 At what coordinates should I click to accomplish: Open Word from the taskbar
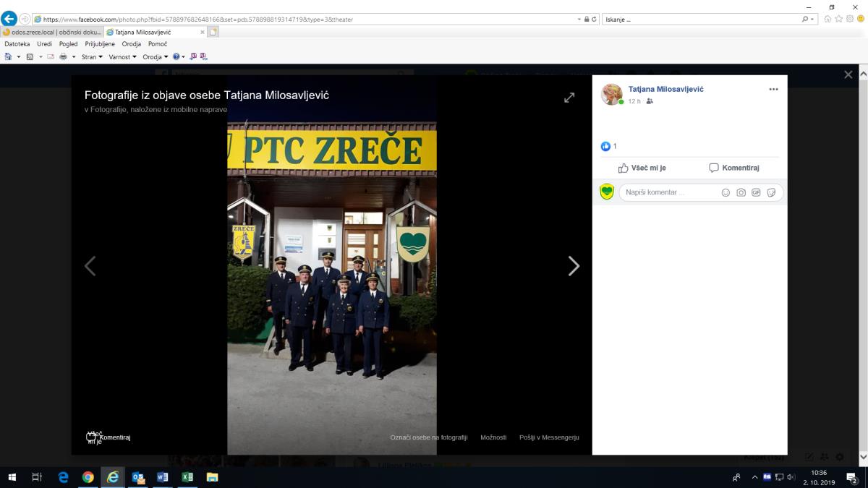[162, 477]
